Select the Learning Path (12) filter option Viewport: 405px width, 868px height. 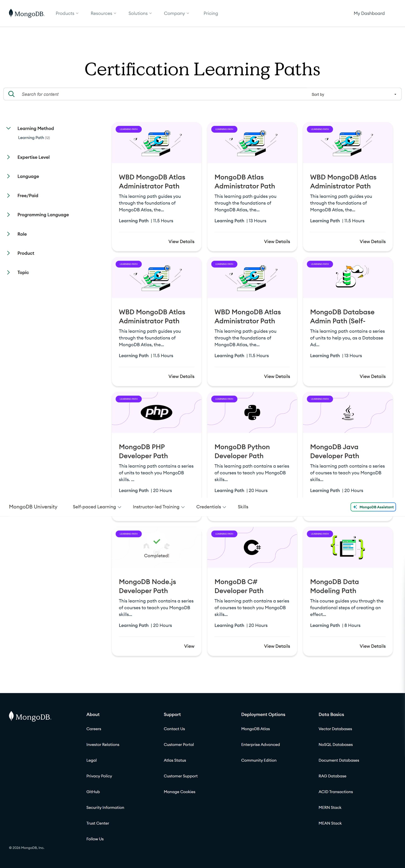tap(34, 137)
